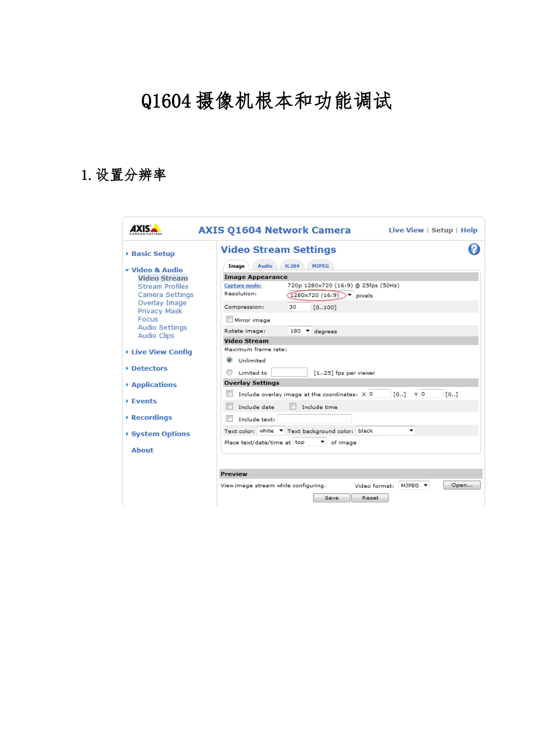Tick the Include overlay image checkbox
The height and width of the screenshot is (756, 534).
click(x=229, y=394)
